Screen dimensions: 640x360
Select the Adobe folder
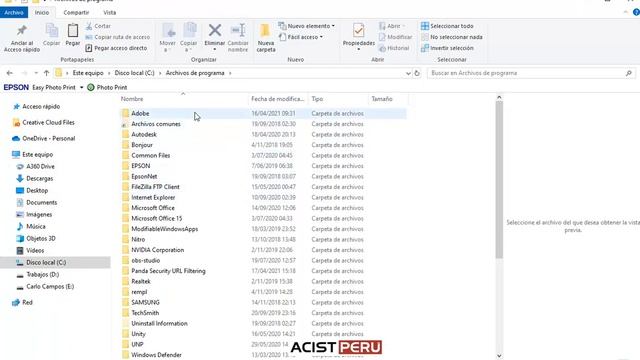pos(140,113)
